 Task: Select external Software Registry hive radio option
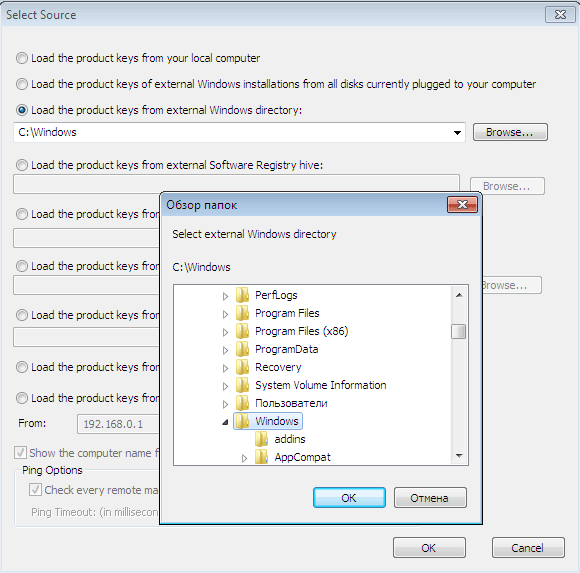coord(22,165)
